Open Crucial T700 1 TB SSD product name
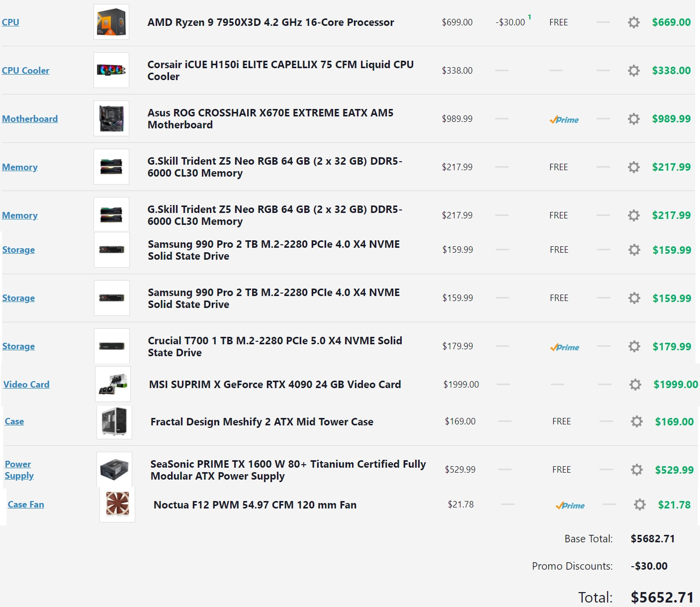The height and width of the screenshot is (607, 700). coord(275,347)
